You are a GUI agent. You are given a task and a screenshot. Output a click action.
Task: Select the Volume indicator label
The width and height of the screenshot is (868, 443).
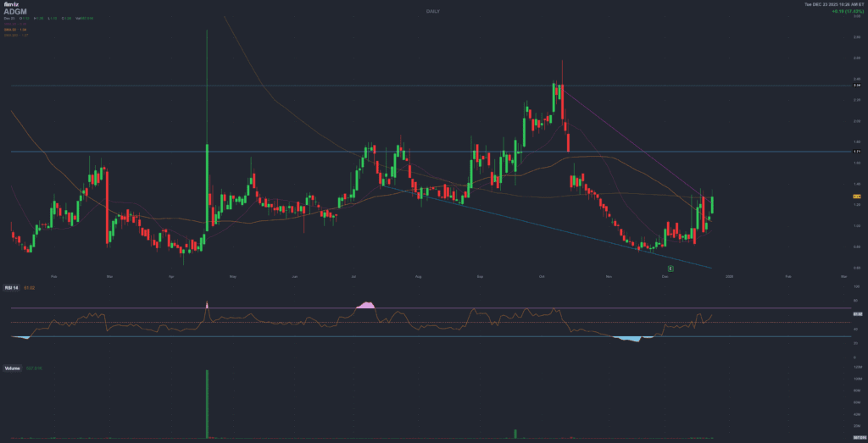(12, 368)
